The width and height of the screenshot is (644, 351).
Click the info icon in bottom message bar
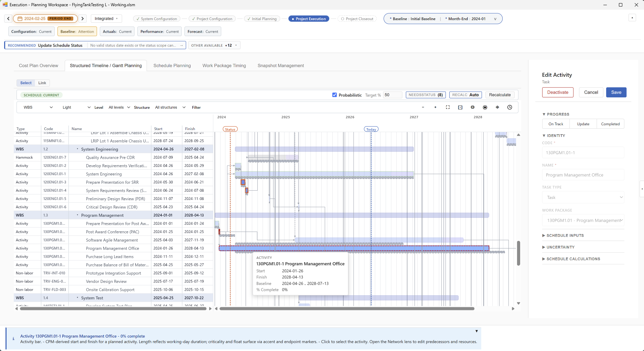(13, 339)
